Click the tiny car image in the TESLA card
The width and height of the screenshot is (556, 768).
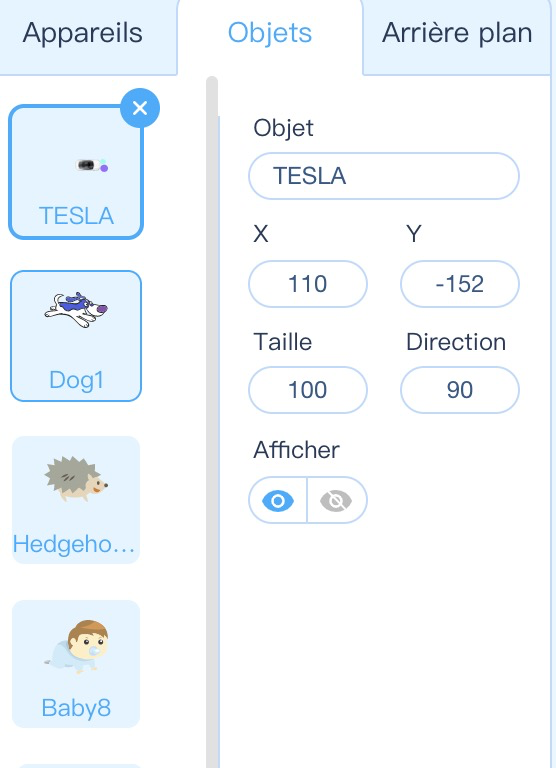pyautogui.click(x=92, y=165)
